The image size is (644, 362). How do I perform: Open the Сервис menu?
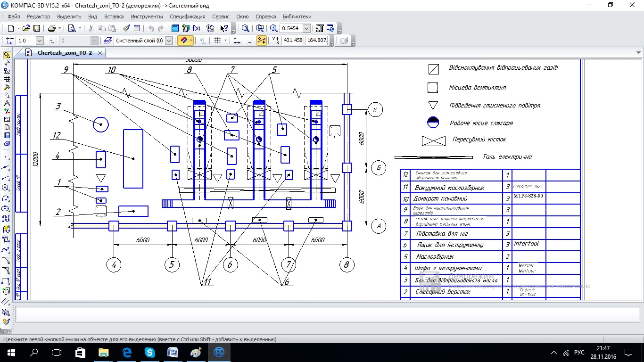(221, 16)
